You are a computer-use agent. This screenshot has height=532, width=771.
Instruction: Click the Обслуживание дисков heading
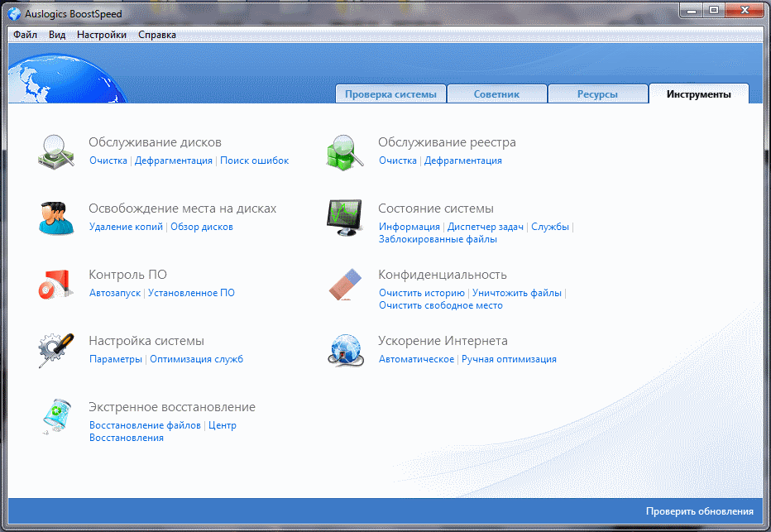[x=155, y=142]
